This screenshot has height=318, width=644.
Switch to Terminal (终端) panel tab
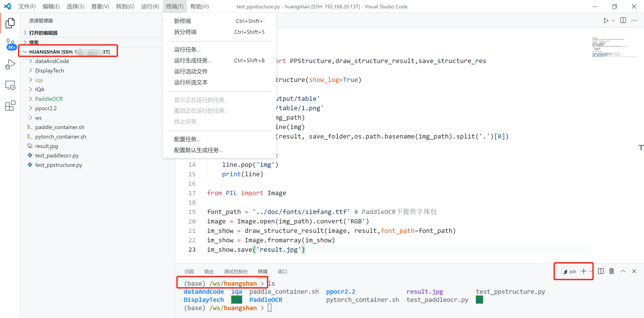pos(263,271)
